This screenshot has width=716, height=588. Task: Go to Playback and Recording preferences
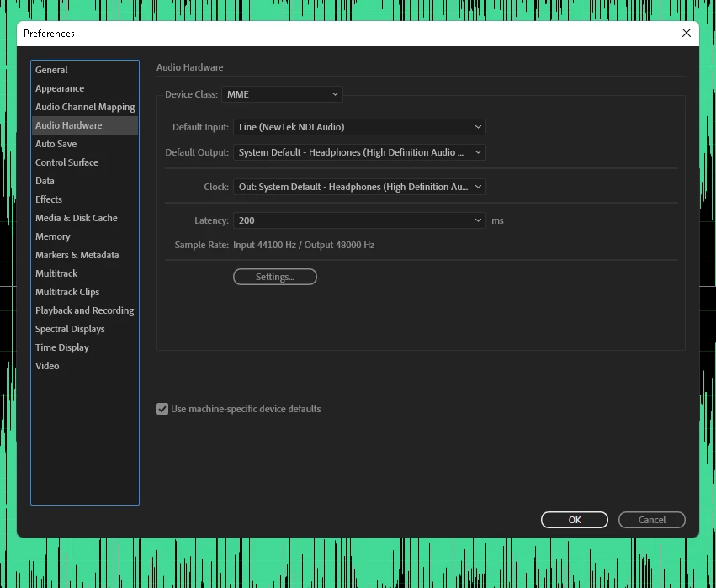coord(84,310)
